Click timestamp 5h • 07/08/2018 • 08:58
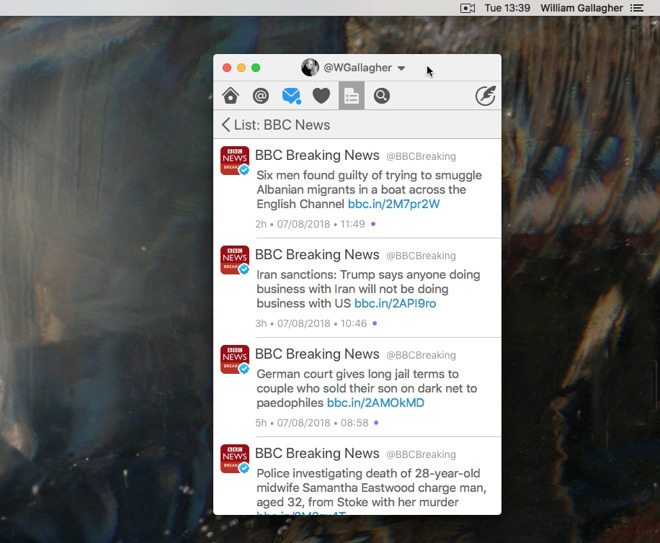The image size is (660, 543). point(312,423)
